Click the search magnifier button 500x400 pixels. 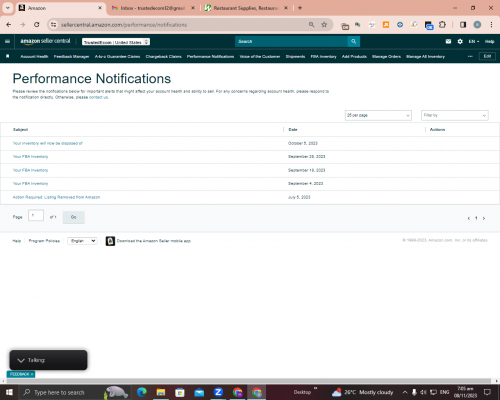pyautogui.click(x=354, y=41)
